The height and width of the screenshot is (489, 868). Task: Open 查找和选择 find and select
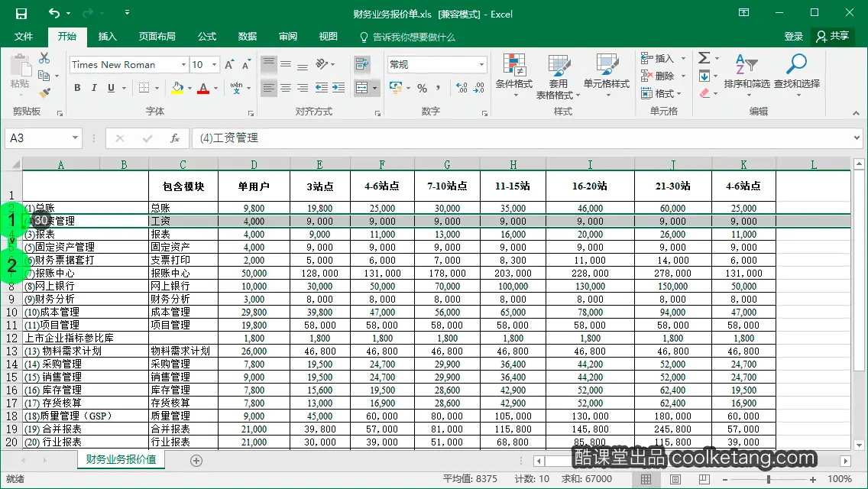[x=797, y=76]
